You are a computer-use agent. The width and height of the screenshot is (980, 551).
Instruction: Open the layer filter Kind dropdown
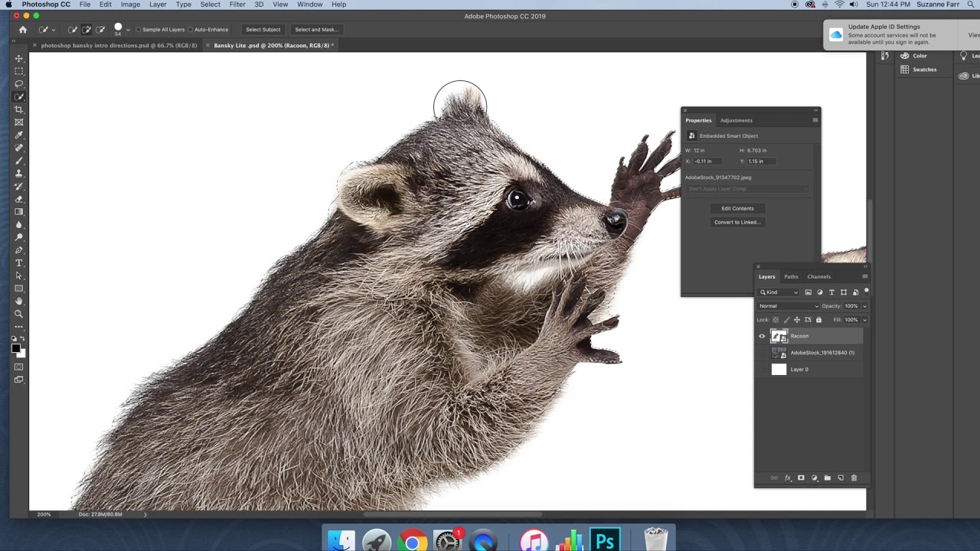[779, 292]
